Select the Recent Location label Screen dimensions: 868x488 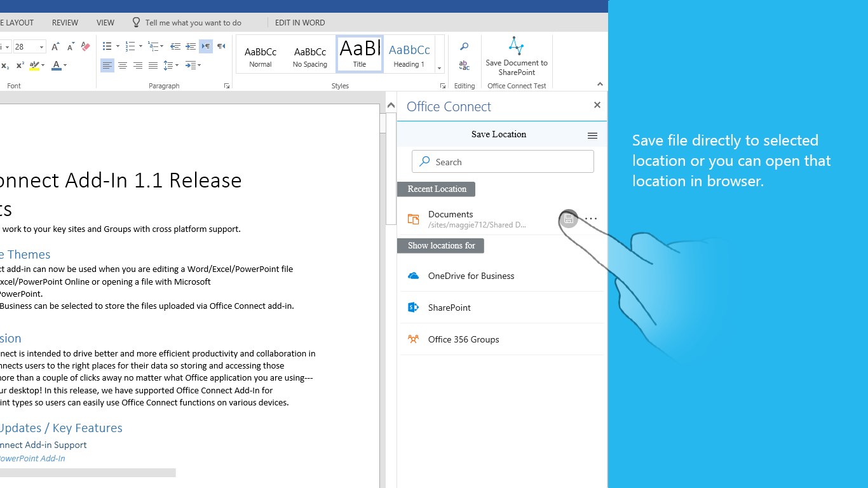437,189
